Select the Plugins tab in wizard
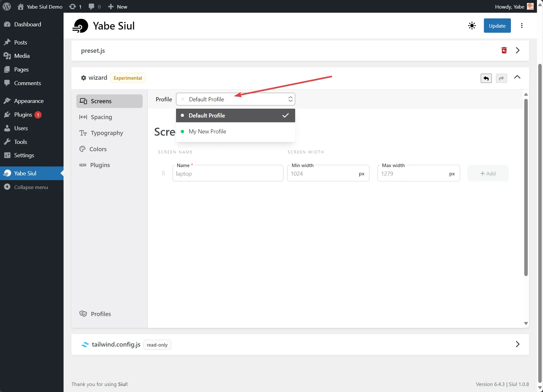 click(x=109, y=165)
